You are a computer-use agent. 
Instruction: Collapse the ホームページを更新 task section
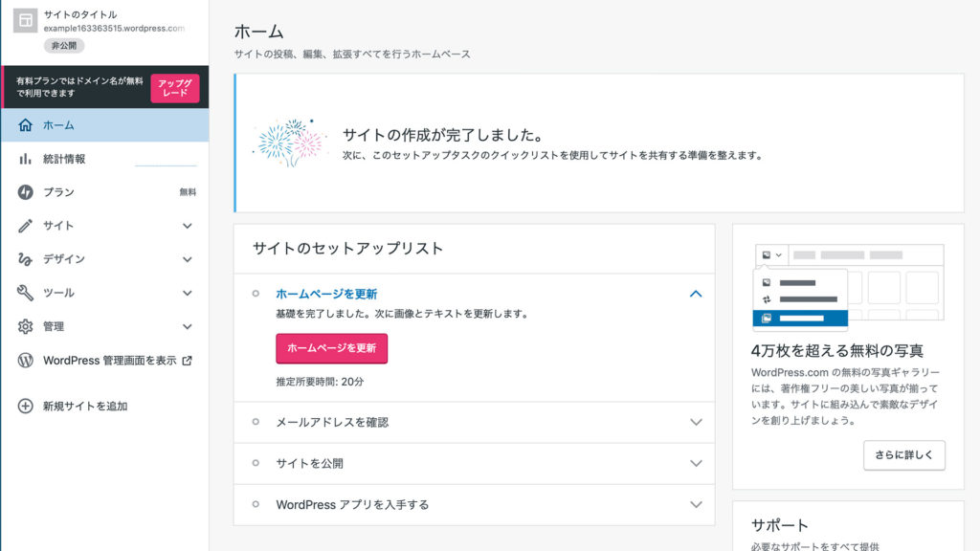[x=696, y=294]
